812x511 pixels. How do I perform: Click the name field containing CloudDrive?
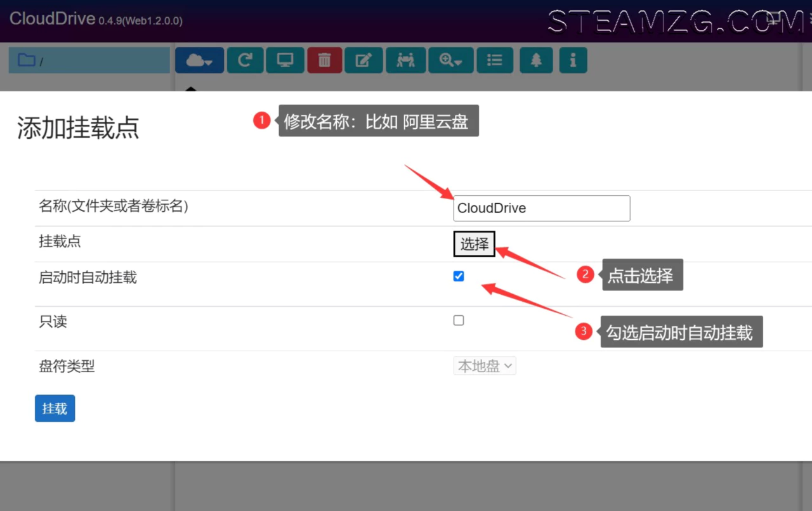[x=541, y=208]
